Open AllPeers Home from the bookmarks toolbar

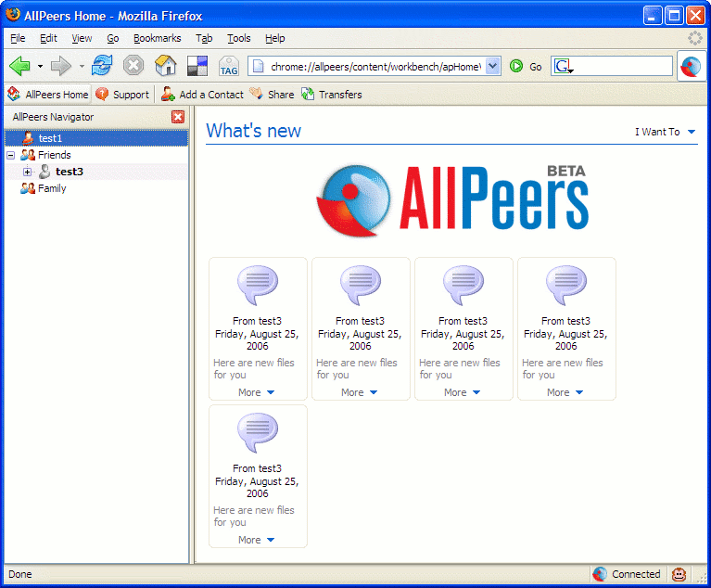pyautogui.click(x=48, y=95)
